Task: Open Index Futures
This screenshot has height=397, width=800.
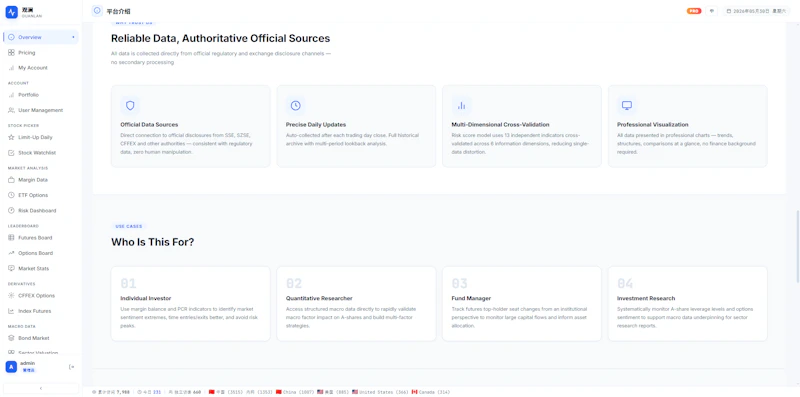Action: click(41, 311)
